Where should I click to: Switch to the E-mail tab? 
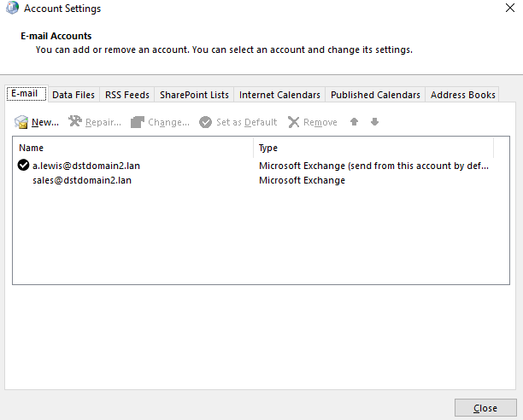[26, 94]
